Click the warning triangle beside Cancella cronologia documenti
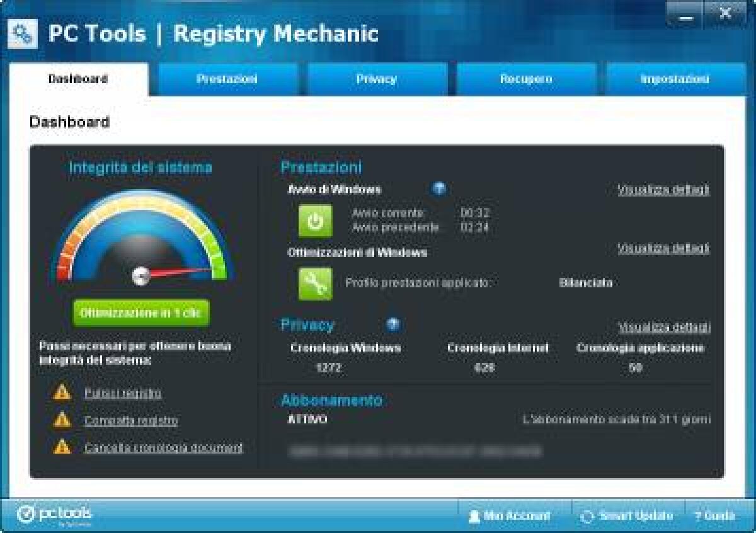The width and height of the screenshot is (756, 533). click(62, 445)
